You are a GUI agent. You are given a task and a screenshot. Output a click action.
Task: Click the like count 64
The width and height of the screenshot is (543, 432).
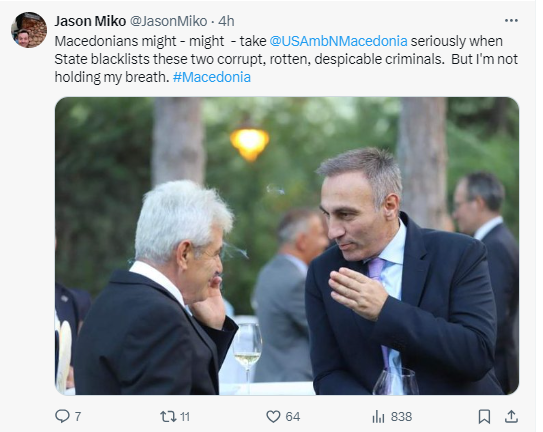(293, 416)
